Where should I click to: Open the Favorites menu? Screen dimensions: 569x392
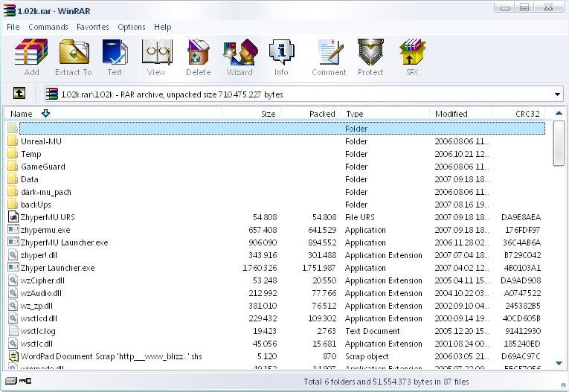(x=92, y=27)
